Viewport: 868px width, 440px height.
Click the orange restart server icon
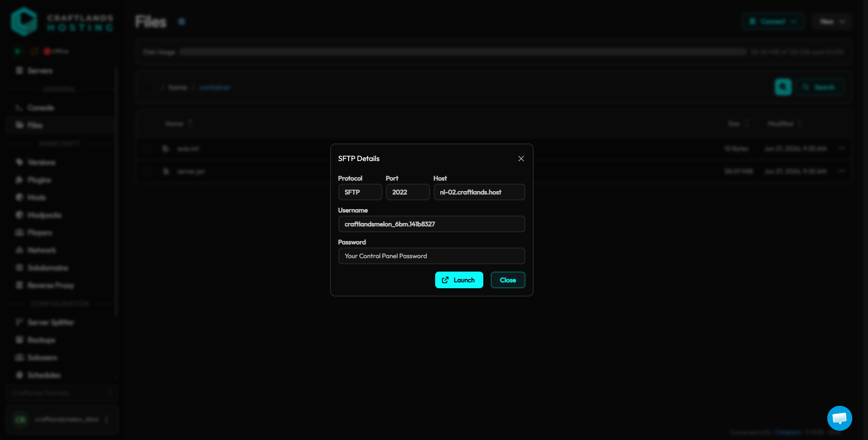click(34, 51)
